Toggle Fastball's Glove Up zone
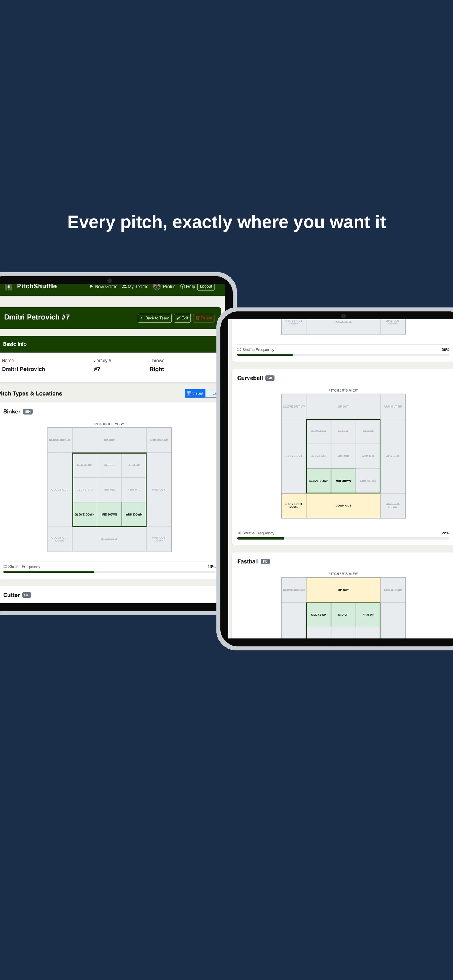The image size is (453, 980). coord(319,615)
